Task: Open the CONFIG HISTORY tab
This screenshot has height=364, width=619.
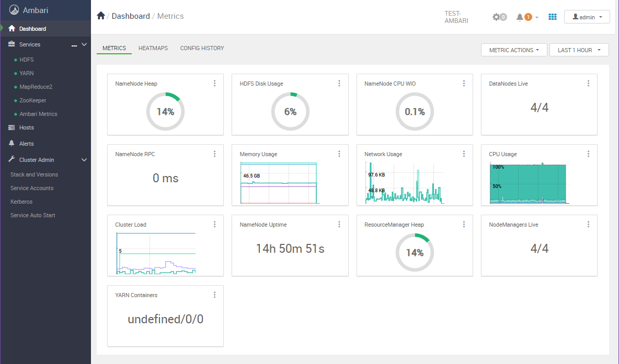Action: pos(202,48)
